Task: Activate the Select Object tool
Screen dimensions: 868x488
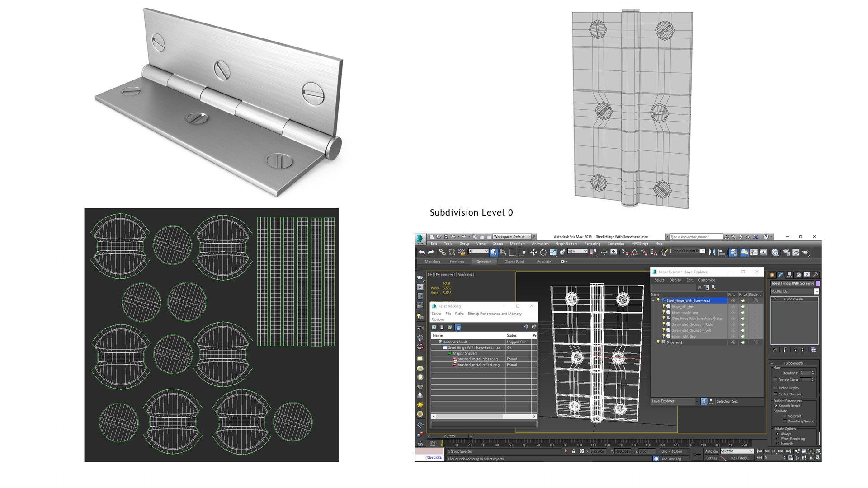Action: (493, 252)
